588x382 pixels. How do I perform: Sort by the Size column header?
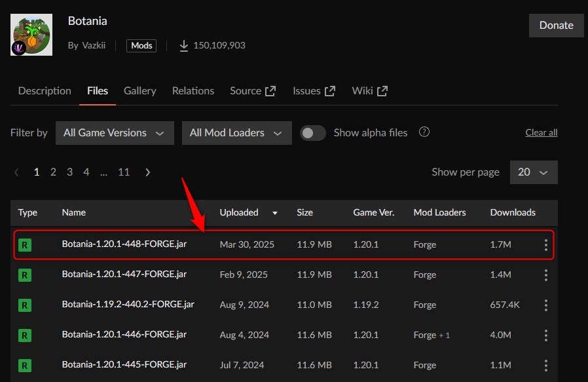coord(305,212)
